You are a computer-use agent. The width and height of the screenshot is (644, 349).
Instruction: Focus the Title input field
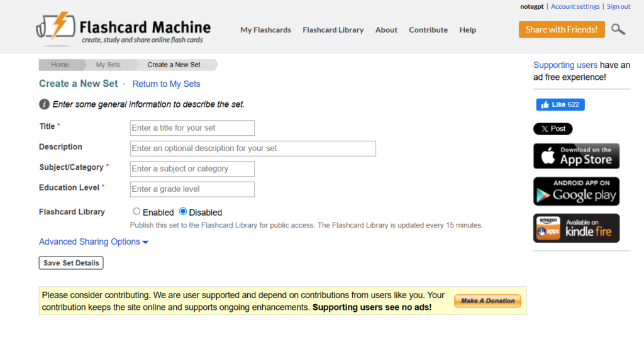[192, 128]
